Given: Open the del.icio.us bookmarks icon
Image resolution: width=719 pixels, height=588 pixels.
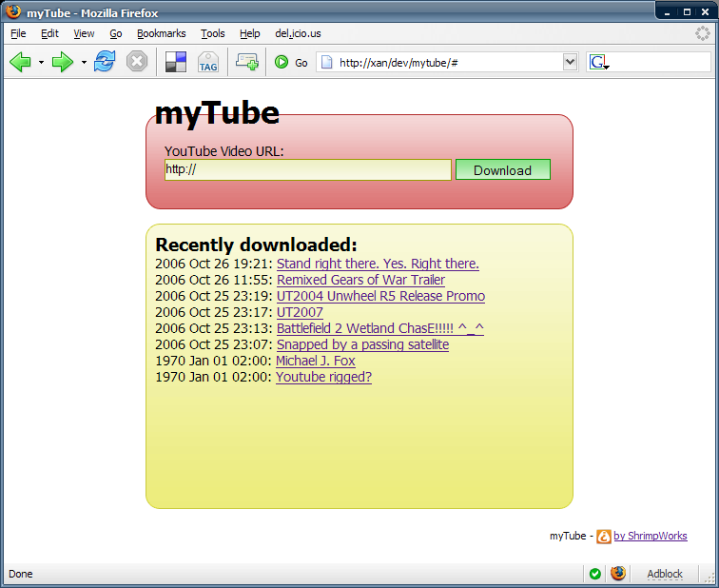Looking at the screenshot, I should point(176,62).
